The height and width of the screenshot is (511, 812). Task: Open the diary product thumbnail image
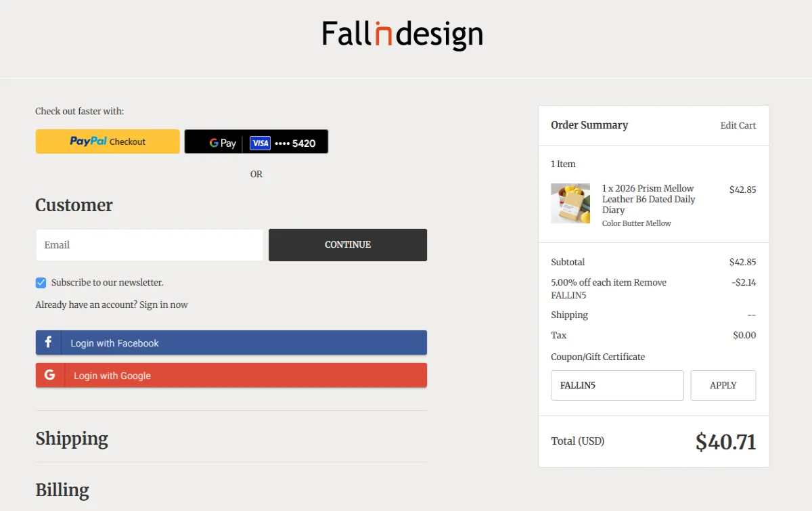570,203
